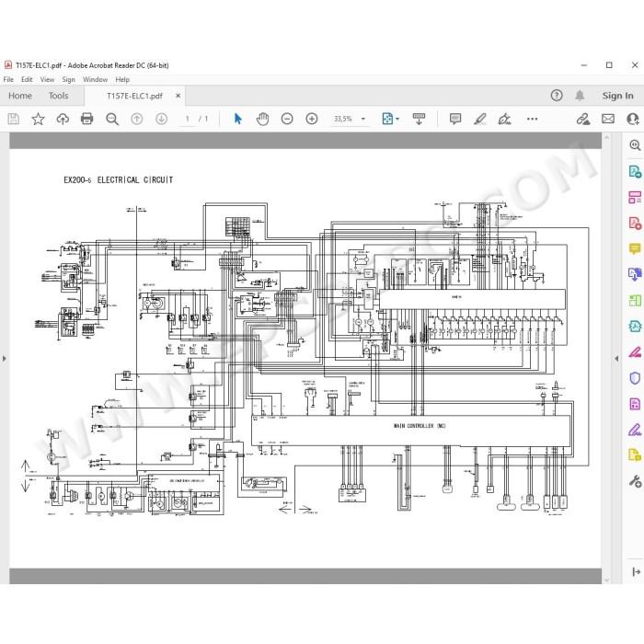644x644 pixels.
Task: Open the read mode scroll icon
Action: click(x=419, y=119)
